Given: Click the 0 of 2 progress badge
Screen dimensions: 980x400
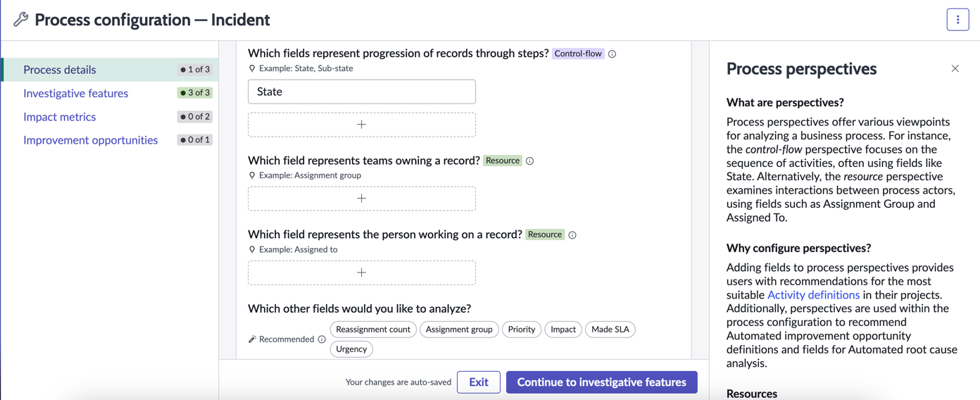Looking at the screenshot, I should click(195, 117).
